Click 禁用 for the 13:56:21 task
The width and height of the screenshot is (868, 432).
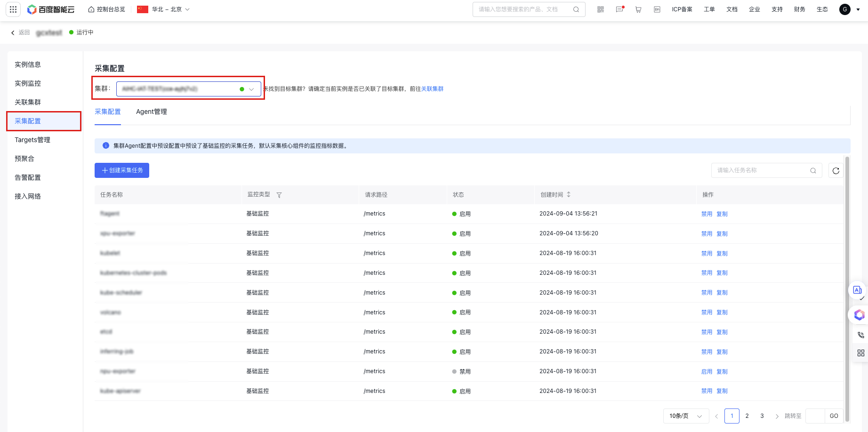click(x=707, y=214)
